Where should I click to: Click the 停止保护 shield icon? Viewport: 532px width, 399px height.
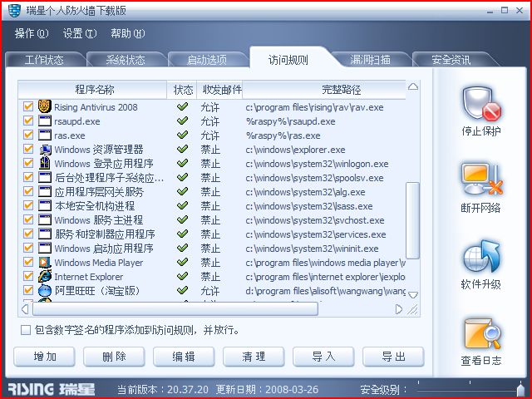481,103
